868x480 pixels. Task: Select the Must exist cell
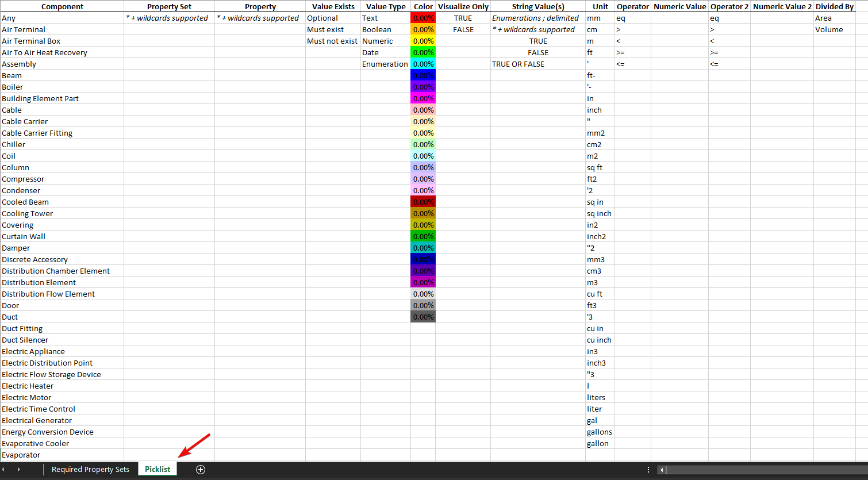tap(333, 29)
